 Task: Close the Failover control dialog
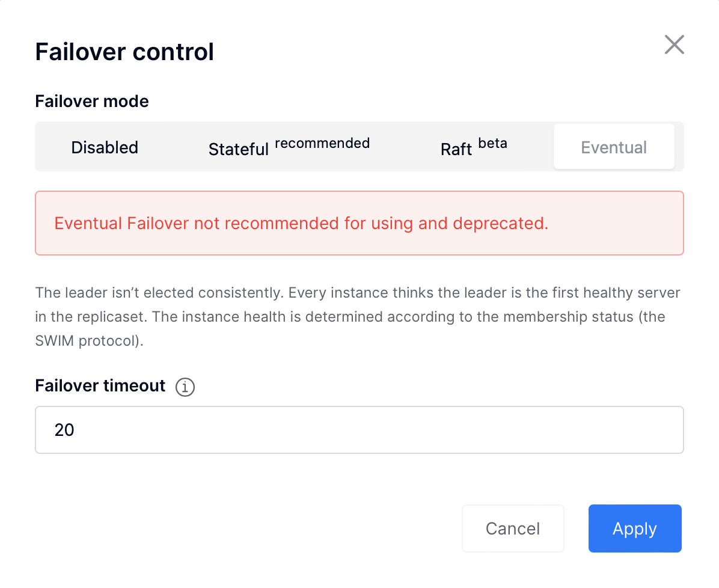[674, 44]
